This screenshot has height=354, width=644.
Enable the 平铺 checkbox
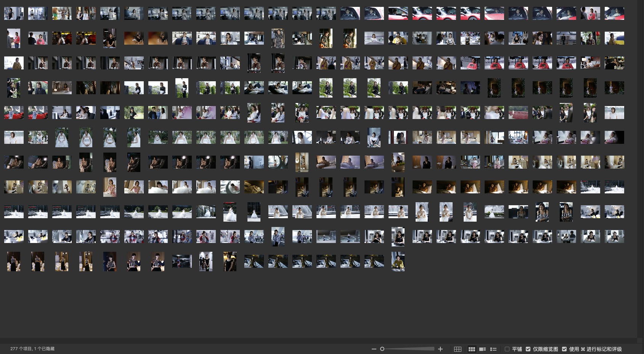coord(507,349)
